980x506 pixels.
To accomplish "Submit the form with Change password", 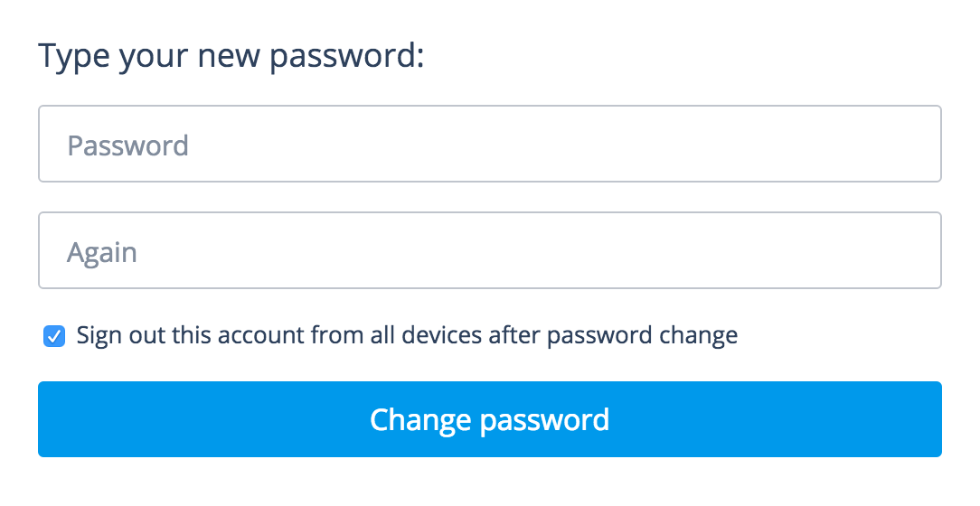I will 489,419.
